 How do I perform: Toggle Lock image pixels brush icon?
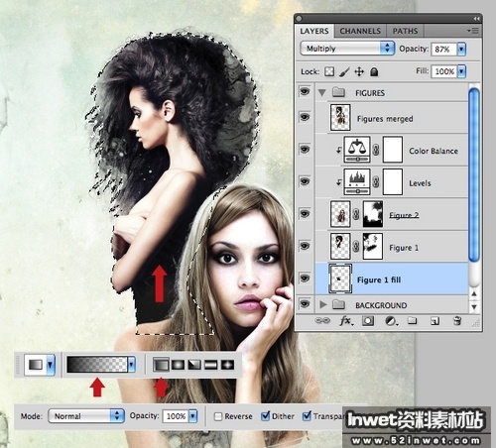344,71
